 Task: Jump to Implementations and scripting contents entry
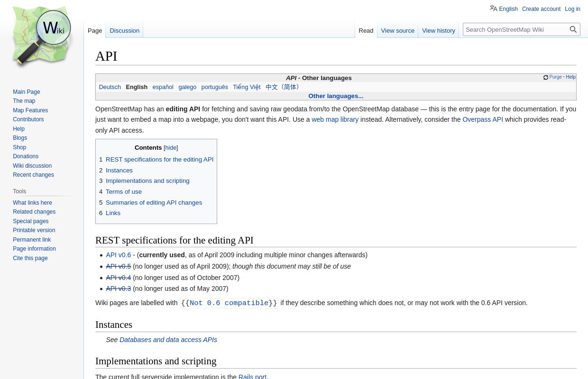click(147, 181)
